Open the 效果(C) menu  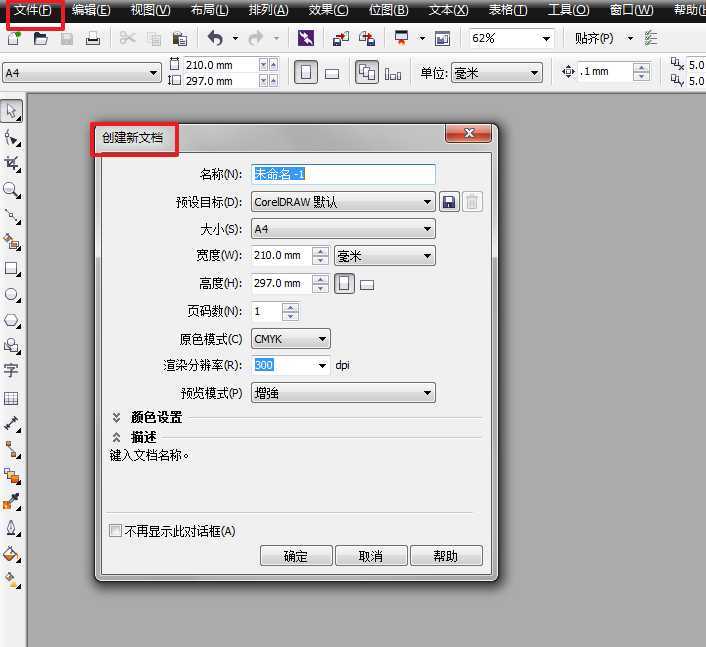(x=328, y=10)
